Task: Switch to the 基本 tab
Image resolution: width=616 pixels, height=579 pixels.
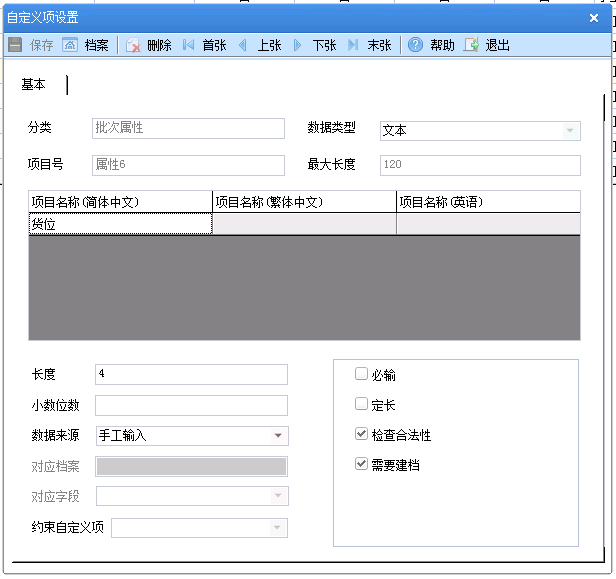Action: click(34, 85)
